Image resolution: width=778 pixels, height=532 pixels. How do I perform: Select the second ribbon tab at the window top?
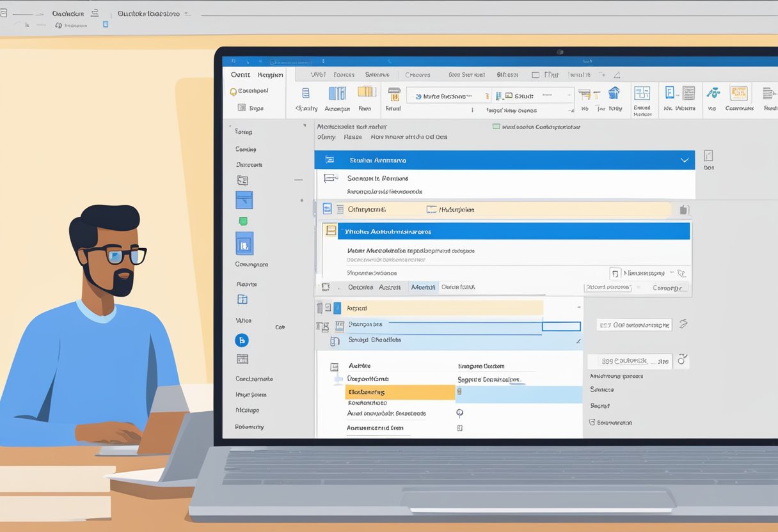click(x=270, y=75)
